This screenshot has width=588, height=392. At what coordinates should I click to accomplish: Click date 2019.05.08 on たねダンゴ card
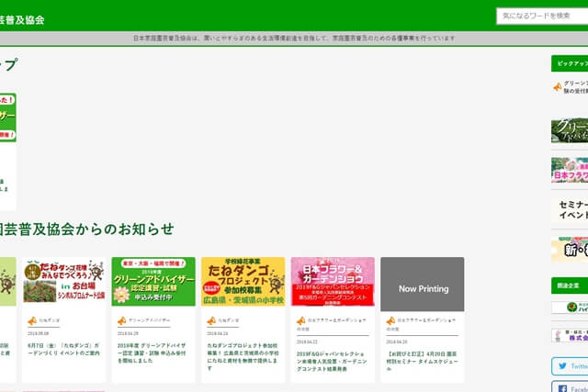point(39,333)
